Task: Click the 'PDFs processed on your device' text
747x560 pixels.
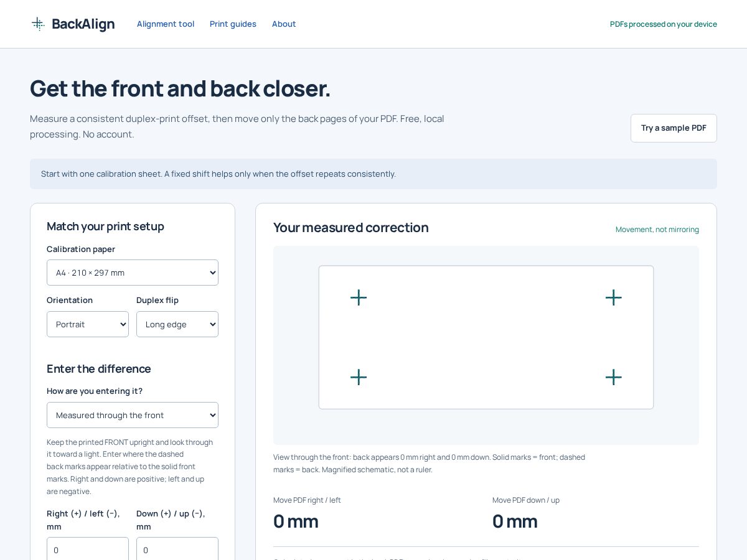Action: click(x=664, y=24)
